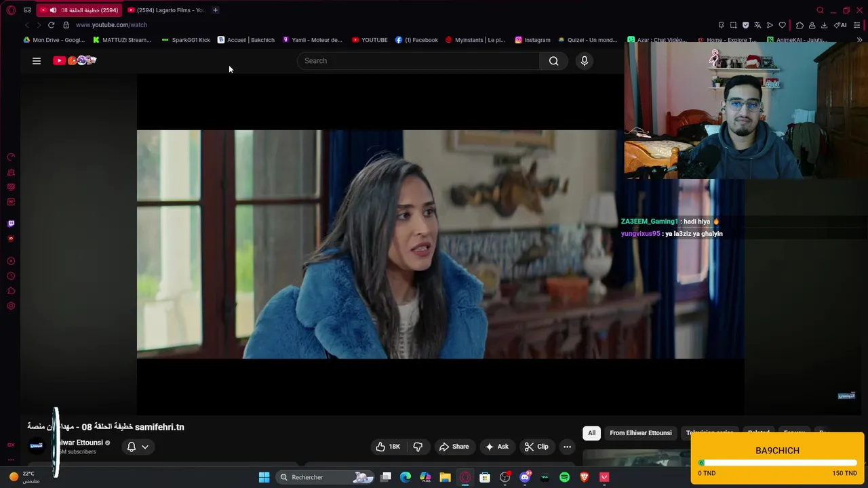Image resolution: width=868 pixels, height=488 pixels.
Task: Open the Opera main menu logo
Action: (x=11, y=10)
